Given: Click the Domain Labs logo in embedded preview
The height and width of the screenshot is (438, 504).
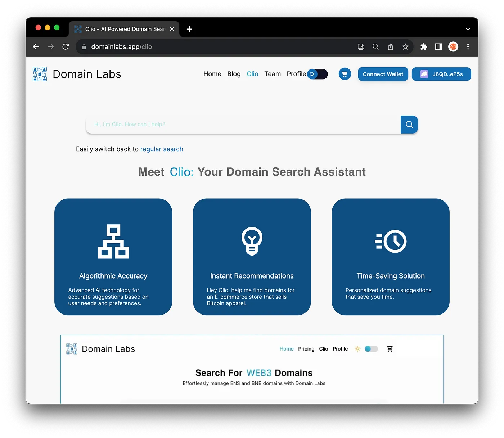Looking at the screenshot, I should click(x=72, y=349).
